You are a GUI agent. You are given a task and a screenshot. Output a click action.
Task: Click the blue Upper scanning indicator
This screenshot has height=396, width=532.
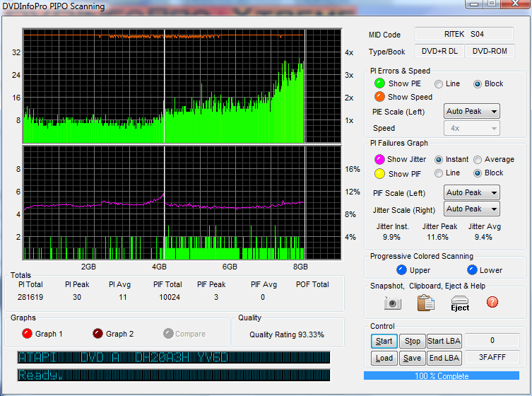point(401,270)
